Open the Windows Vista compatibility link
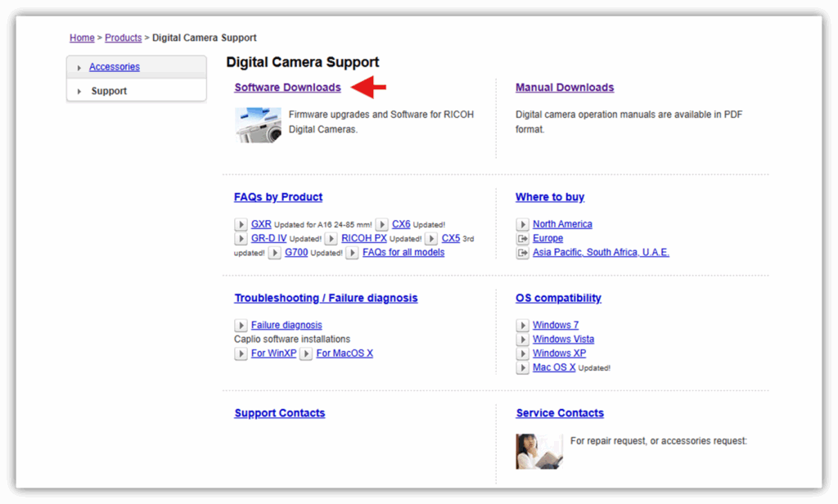The height and width of the screenshot is (504, 838). (563, 339)
